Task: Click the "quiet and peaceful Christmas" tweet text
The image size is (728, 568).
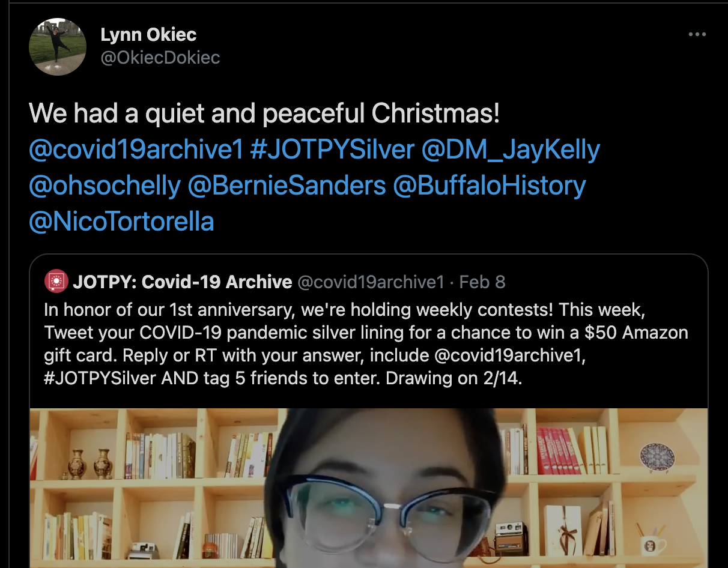Action: tap(264, 114)
